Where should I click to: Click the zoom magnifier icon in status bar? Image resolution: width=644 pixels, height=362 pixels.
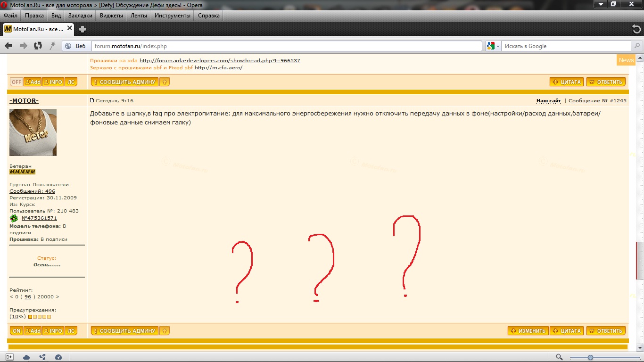559,357
